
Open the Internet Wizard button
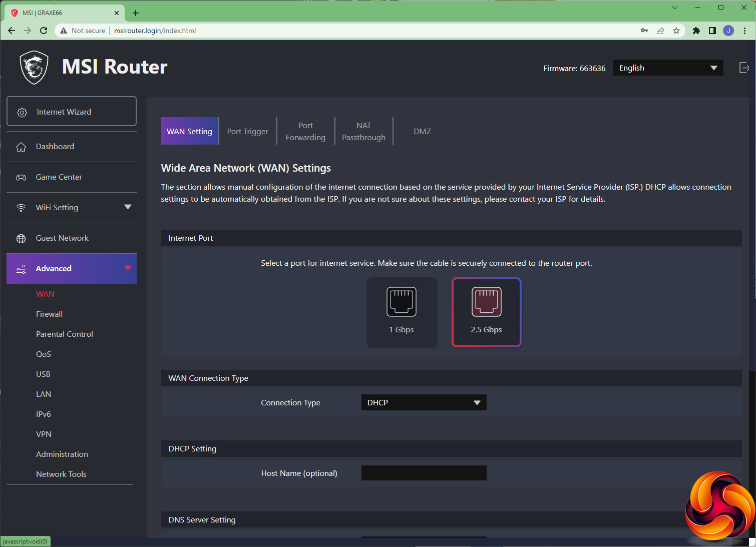coord(72,111)
